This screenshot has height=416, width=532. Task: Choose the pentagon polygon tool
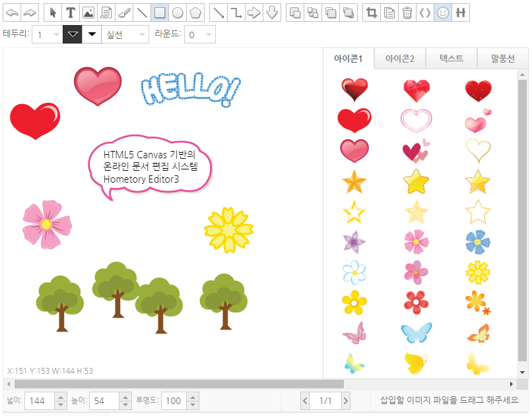click(195, 13)
